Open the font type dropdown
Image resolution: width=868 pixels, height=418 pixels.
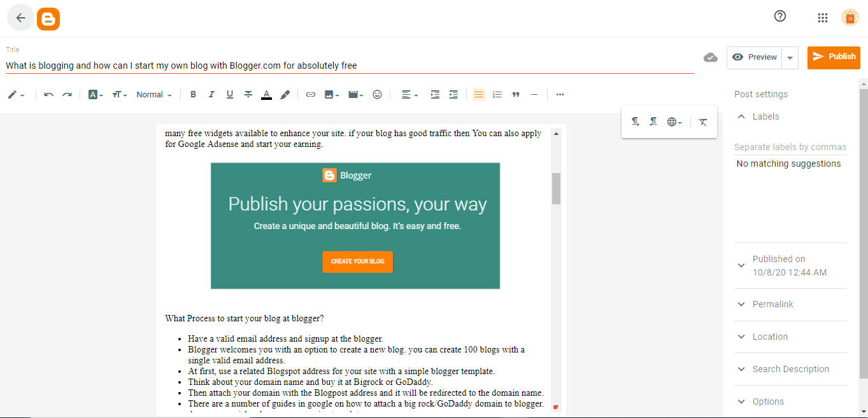coord(96,95)
